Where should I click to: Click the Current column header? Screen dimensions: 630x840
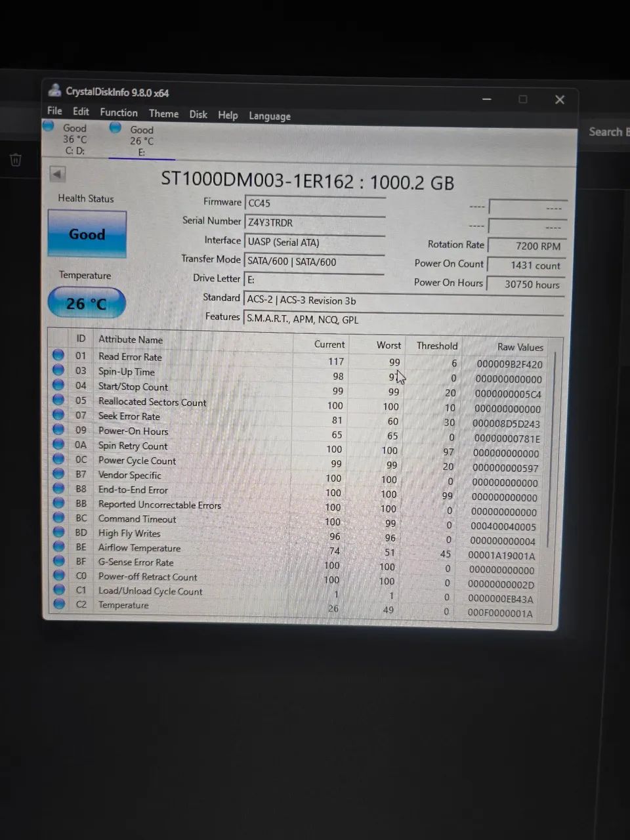coord(329,344)
